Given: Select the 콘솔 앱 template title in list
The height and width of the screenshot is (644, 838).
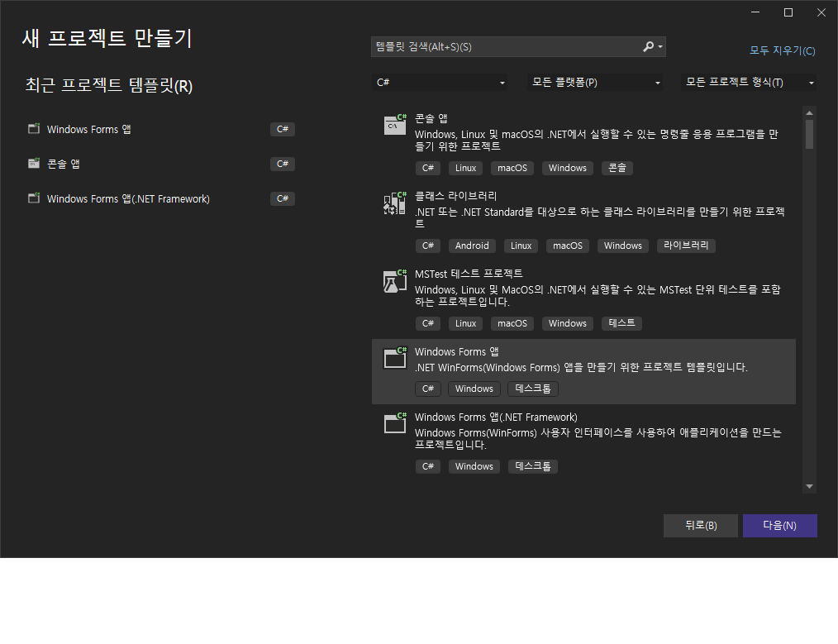Looking at the screenshot, I should 431,118.
